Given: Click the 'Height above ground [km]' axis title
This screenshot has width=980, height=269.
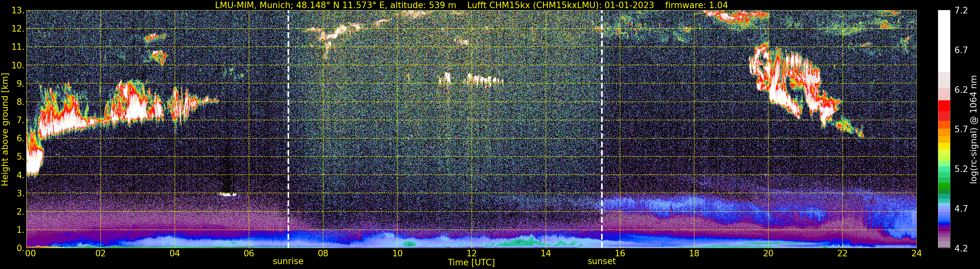Looking at the screenshot, I should 5,129.
